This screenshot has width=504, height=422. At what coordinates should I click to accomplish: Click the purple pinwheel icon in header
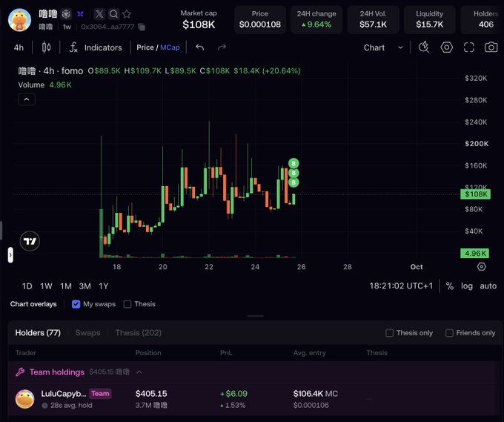point(80,14)
